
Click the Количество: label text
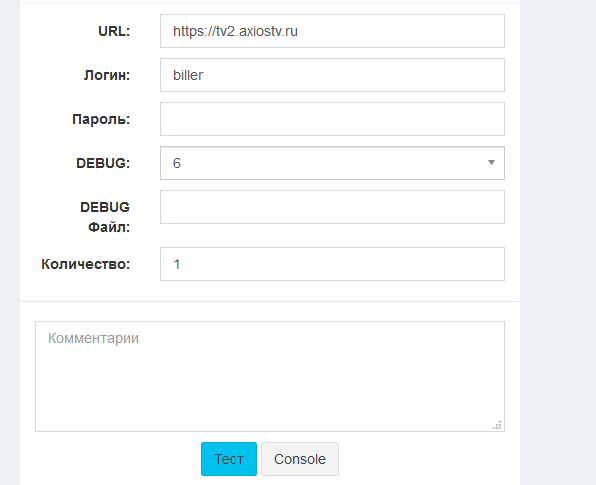coord(86,264)
